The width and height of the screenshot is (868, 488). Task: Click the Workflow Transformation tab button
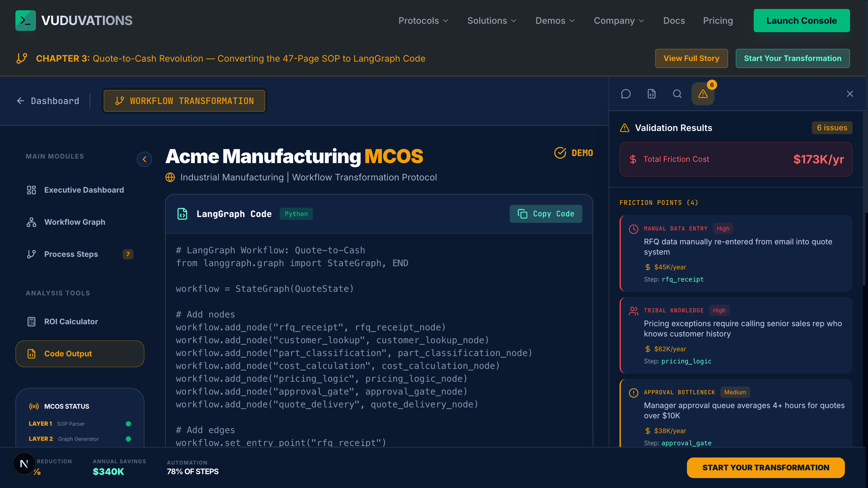[184, 101]
